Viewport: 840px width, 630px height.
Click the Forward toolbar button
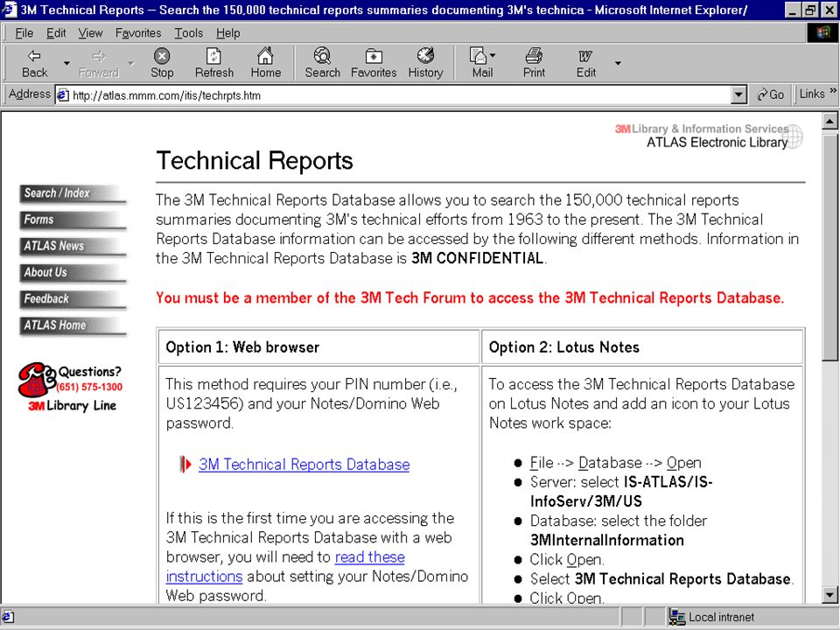99,63
